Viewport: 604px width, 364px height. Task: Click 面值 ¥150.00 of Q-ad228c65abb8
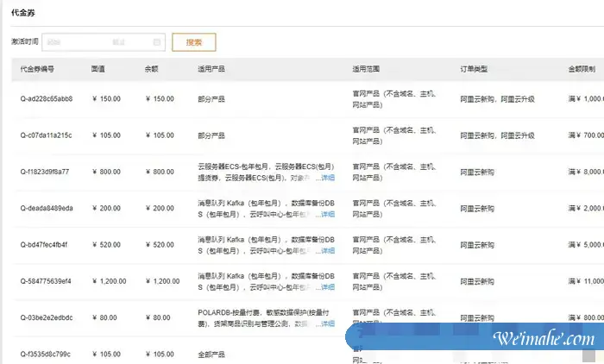point(106,99)
